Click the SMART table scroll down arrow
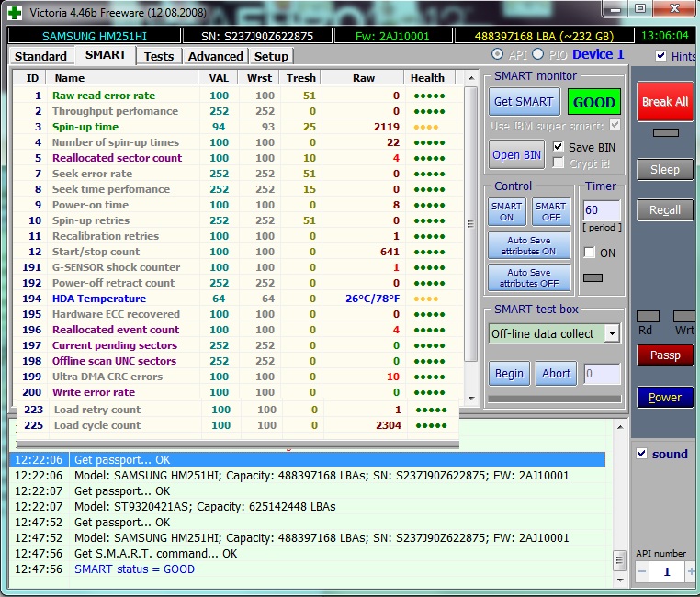This screenshot has height=597, width=700. coord(471,398)
